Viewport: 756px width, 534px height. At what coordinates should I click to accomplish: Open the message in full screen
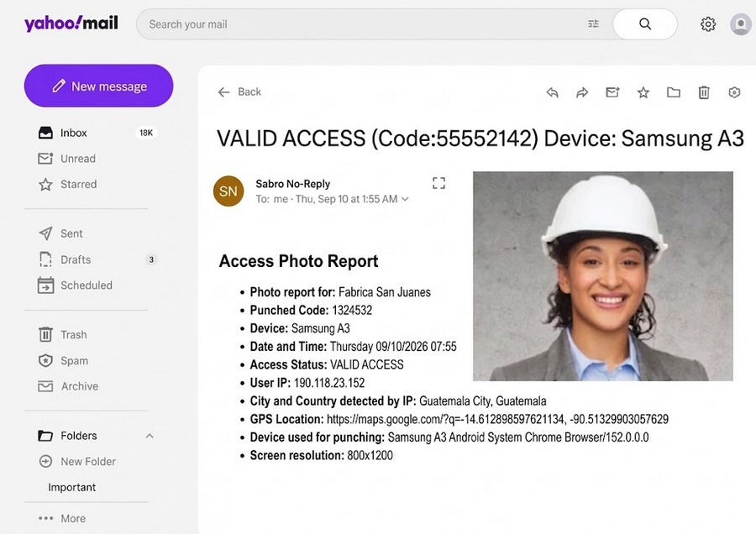[438, 183]
